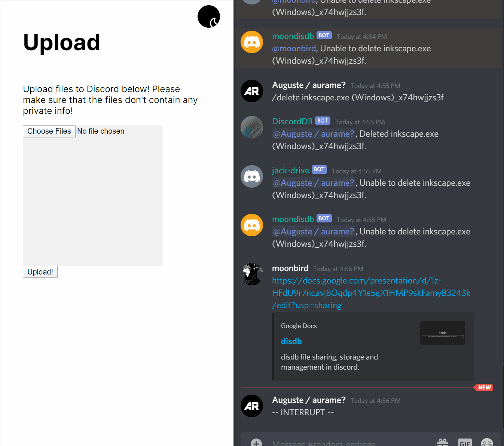Click the black circular logo above the Upload heading
Image resolution: width=504 pixels, height=446 pixels.
click(209, 16)
